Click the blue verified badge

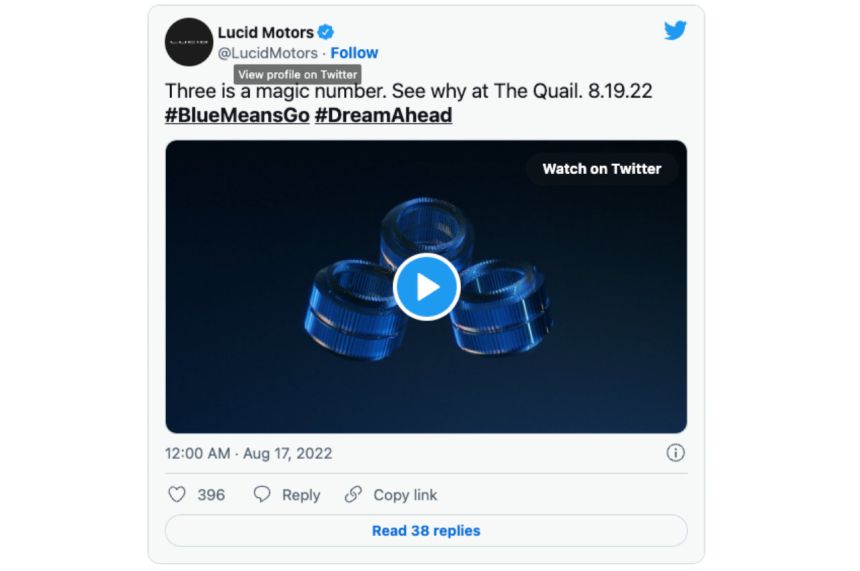(x=326, y=32)
